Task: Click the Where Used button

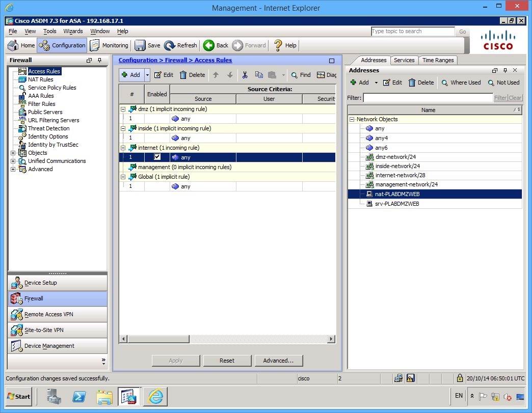Action: click(461, 82)
